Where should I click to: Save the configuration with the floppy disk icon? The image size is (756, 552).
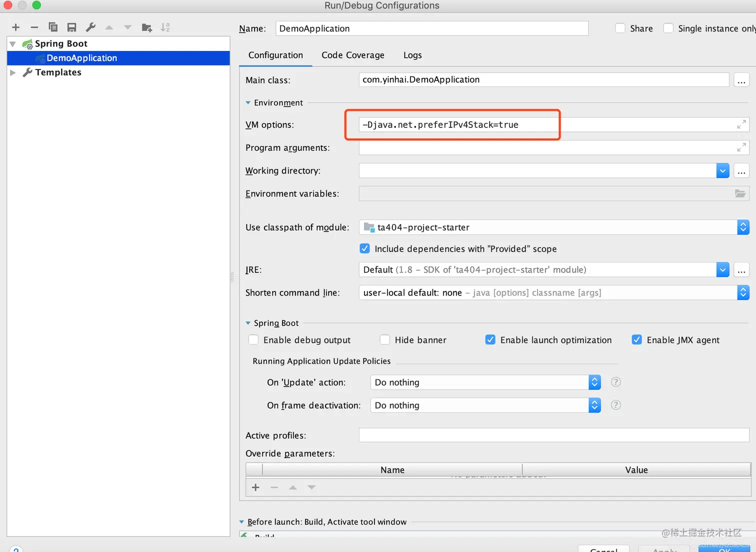[x=72, y=27]
